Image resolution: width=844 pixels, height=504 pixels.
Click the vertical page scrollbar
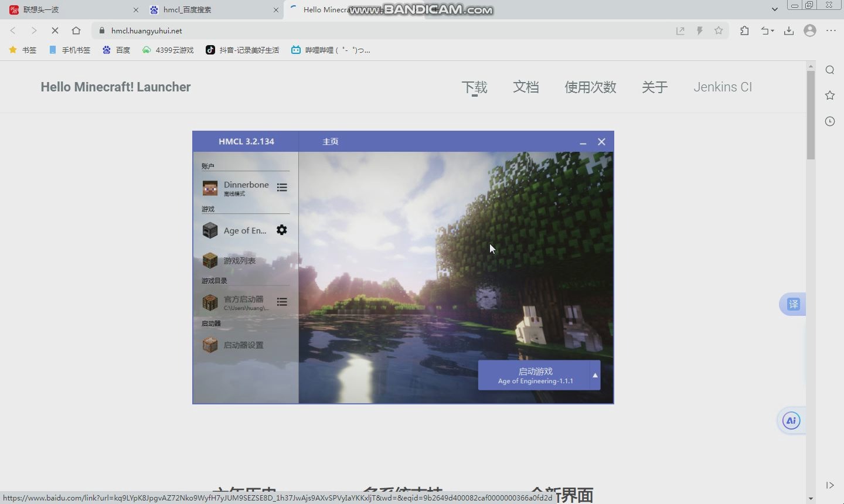point(811,115)
